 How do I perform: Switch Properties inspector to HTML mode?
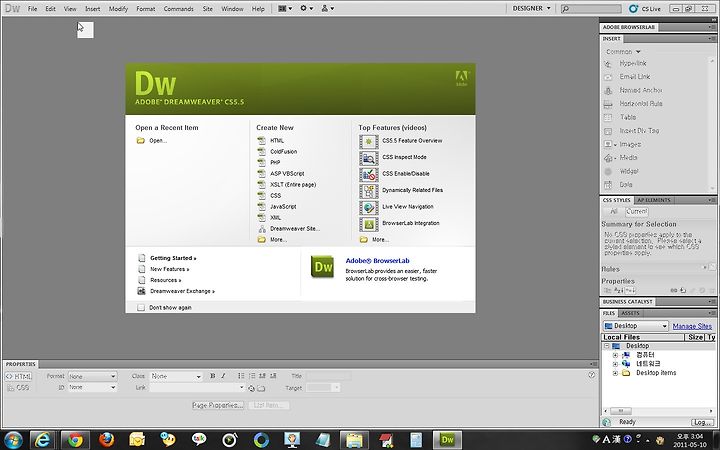[x=18, y=376]
